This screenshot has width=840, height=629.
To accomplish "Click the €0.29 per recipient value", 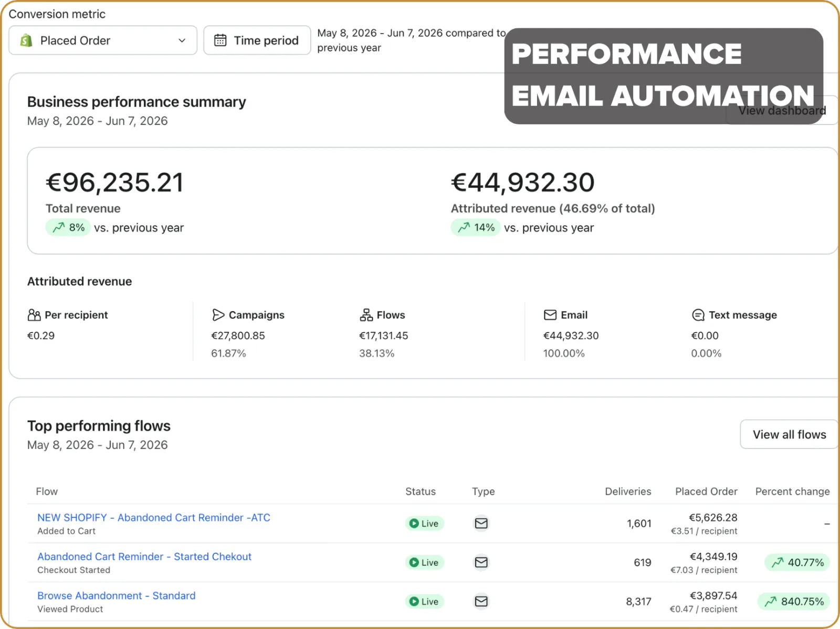I will coord(41,336).
